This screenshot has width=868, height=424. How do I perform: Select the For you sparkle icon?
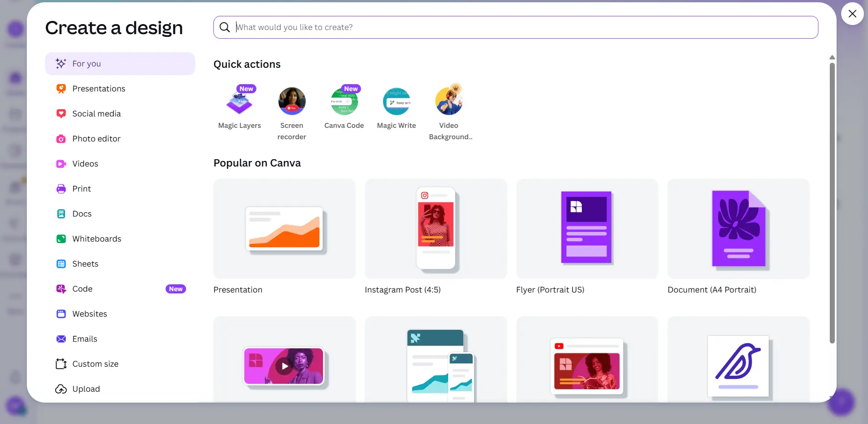point(61,64)
